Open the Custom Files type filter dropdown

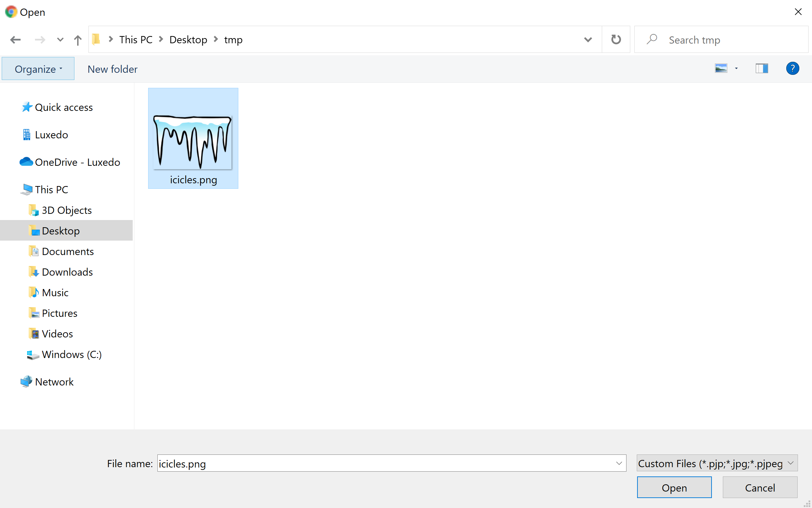click(717, 463)
